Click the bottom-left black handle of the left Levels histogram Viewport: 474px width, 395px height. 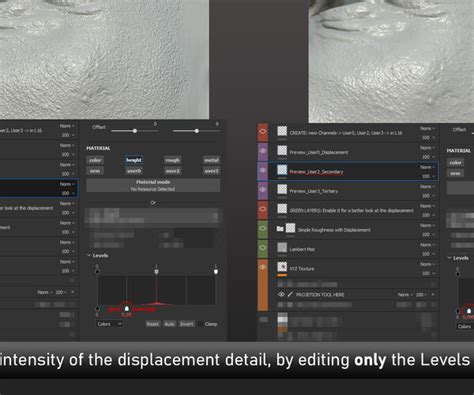coord(97,309)
